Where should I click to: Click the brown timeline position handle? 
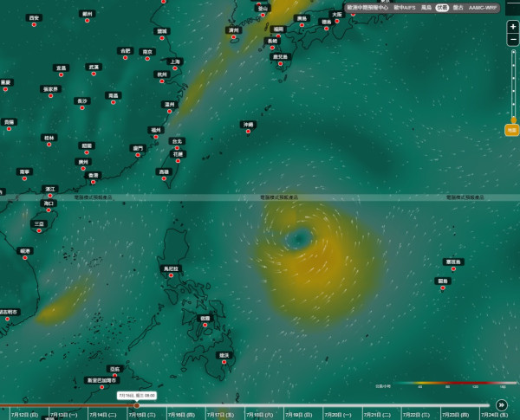pyautogui.click(x=137, y=405)
